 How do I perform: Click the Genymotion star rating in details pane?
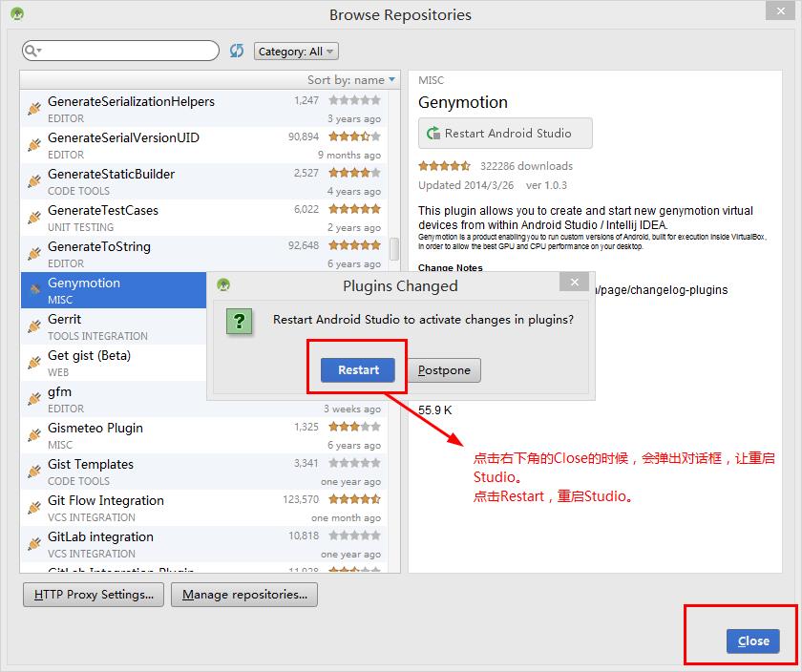coord(444,166)
